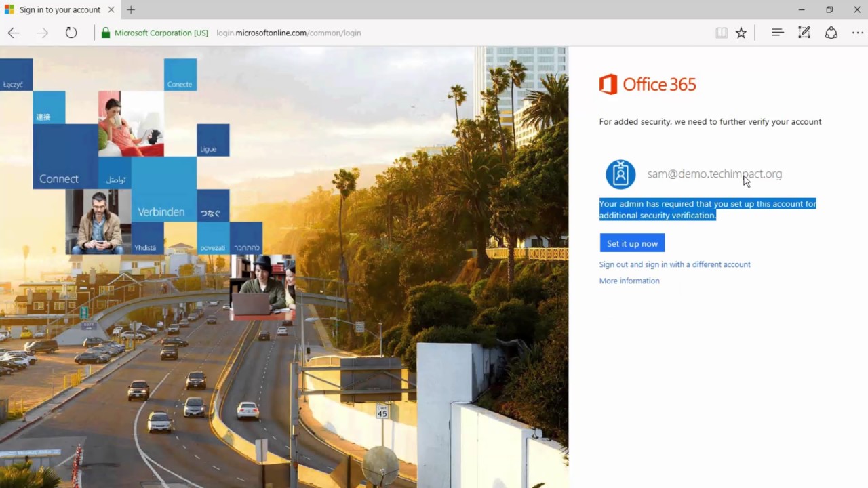Select the 'Sign in to your account' tab

[x=60, y=9]
